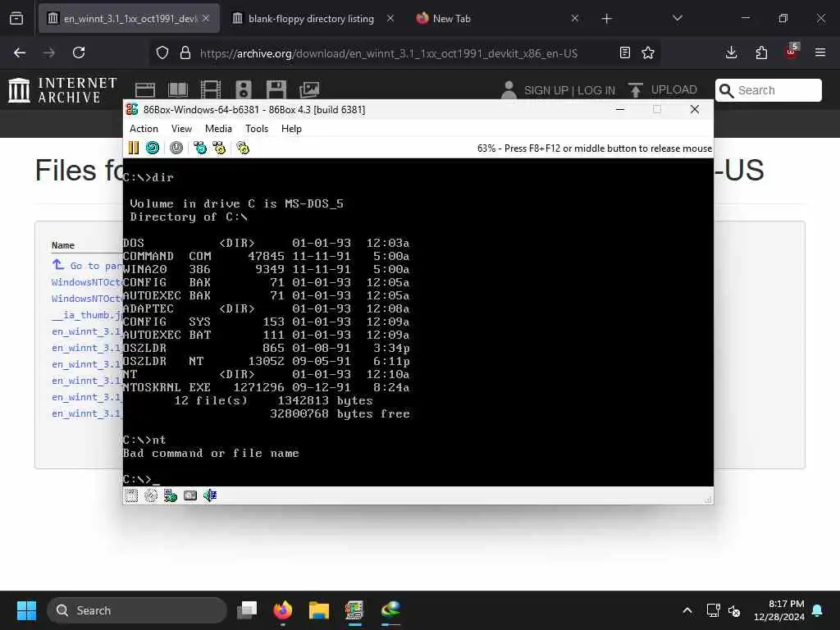The height and width of the screenshot is (630, 840).
Task: Close the New Tab tab
Action: click(x=575, y=19)
